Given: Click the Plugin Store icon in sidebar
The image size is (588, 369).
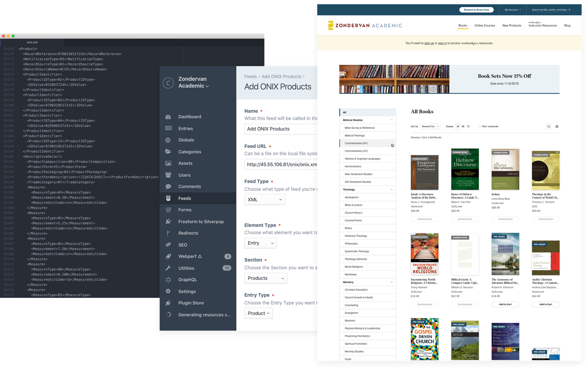Looking at the screenshot, I should [x=169, y=303].
